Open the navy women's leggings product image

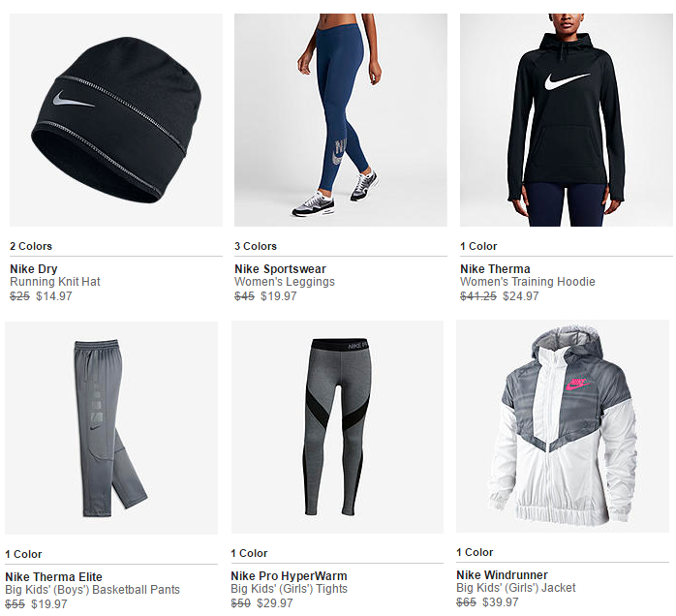tap(341, 120)
